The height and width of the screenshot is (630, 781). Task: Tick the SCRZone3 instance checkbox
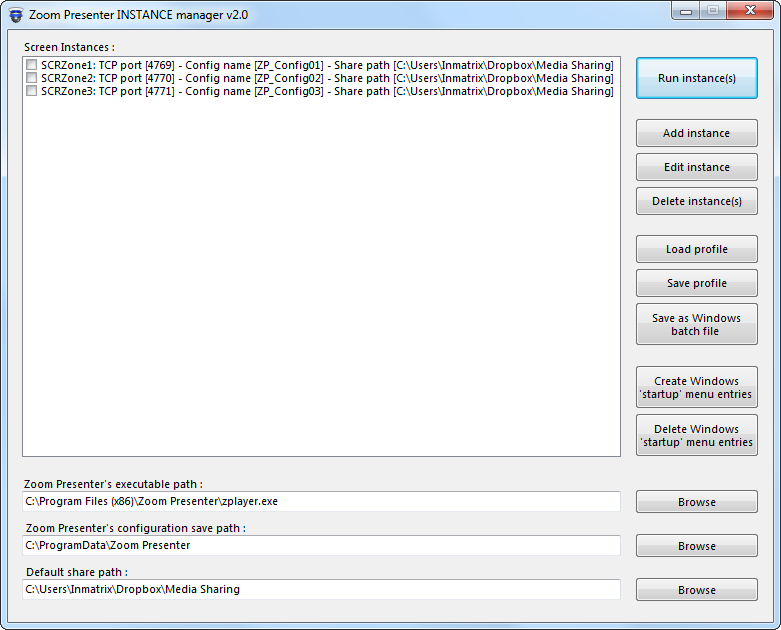[31, 91]
